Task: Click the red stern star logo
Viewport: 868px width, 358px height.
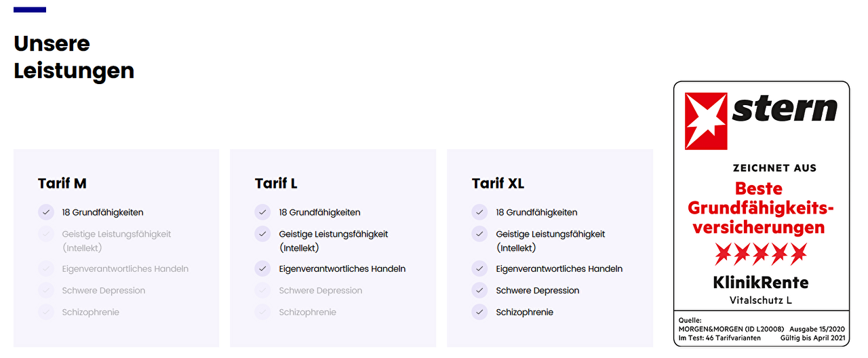Action: [x=706, y=121]
